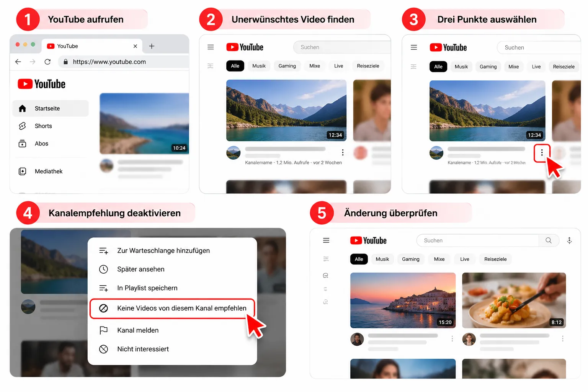Open Startseite in the YouTube sidebar
588x392 pixels.
click(51, 108)
